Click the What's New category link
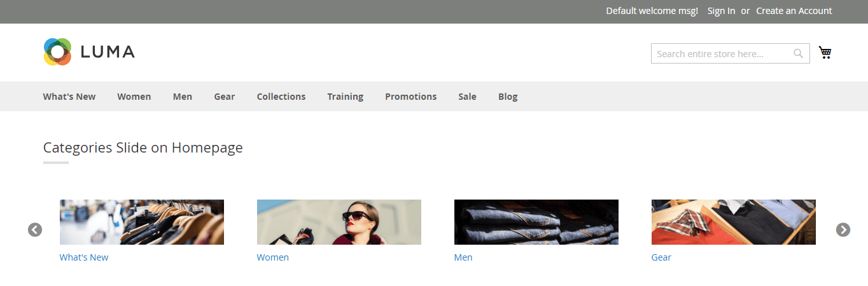 [x=84, y=257]
